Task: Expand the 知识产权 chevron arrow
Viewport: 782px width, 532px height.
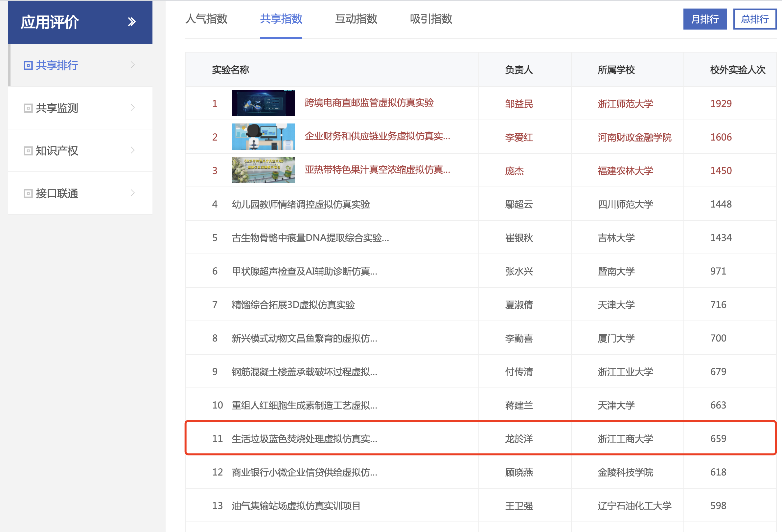Action: coord(132,150)
